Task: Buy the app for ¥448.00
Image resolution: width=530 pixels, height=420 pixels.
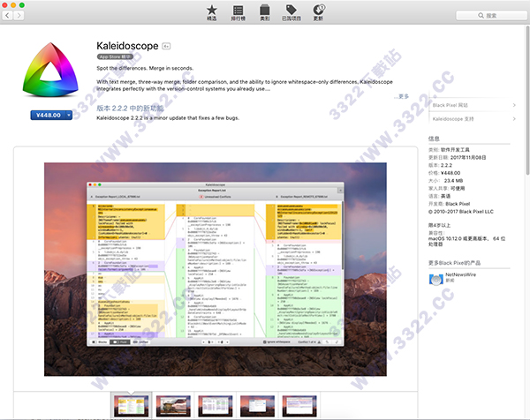Action: click(x=49, y=115)
